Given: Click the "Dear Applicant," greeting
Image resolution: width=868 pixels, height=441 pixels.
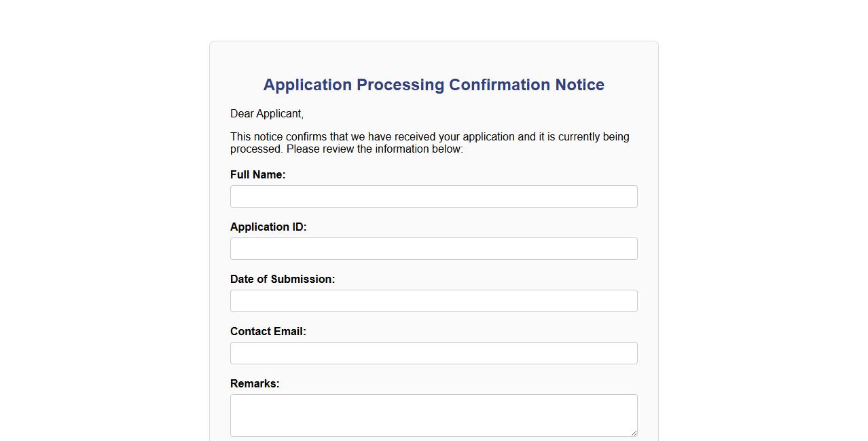Looking at the screenshot, I should 267,114.
